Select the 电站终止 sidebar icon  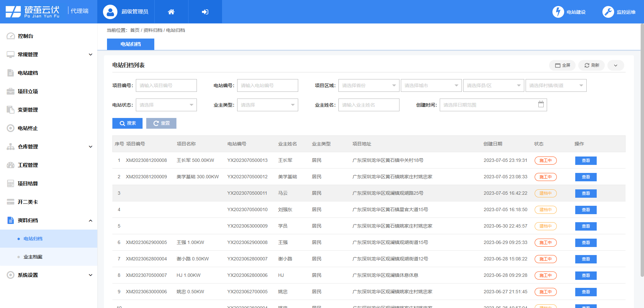point(10,128)
